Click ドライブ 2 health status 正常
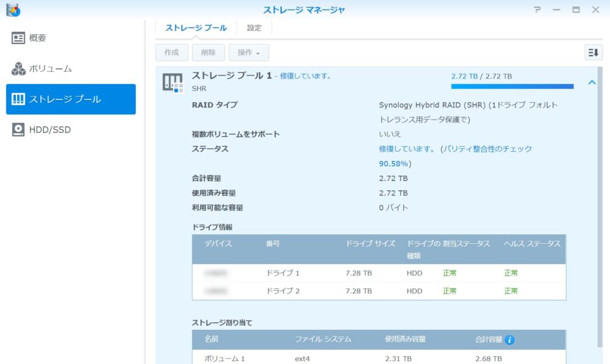 [x=511, y=291]
